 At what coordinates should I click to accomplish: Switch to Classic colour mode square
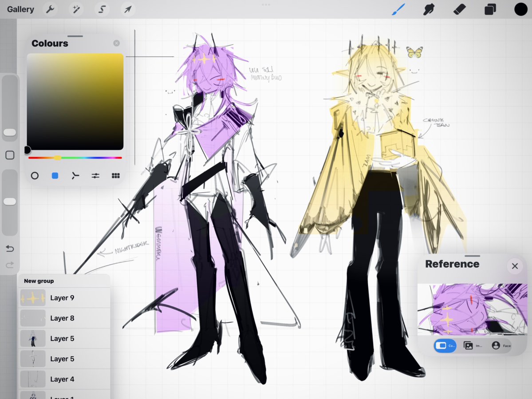tap(55, 176)
